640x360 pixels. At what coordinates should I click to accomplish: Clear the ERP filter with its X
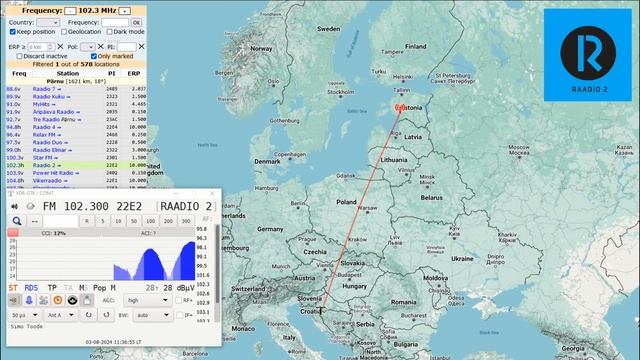coord(60,47)
